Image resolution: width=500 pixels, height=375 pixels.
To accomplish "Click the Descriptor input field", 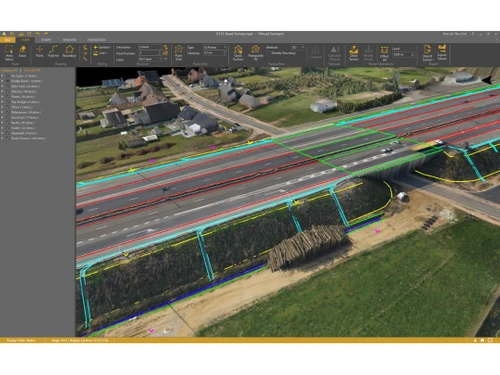I will tap(150, 47).
